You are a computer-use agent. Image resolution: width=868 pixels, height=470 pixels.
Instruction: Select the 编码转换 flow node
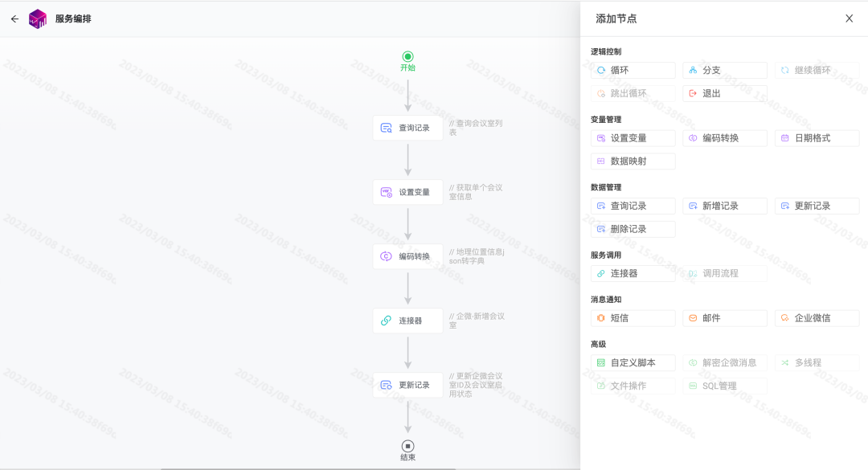[x=408, y=256]
